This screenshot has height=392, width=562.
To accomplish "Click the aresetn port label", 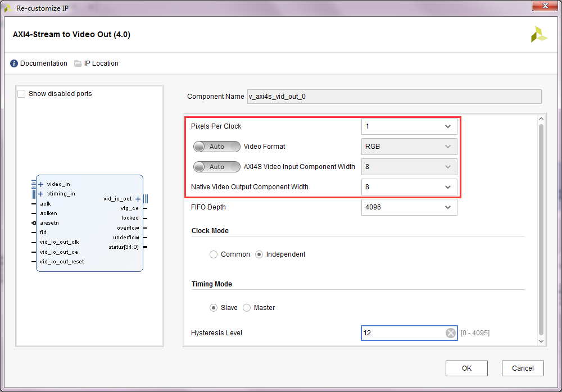I will pyautogui.click(x=49, y=223).
